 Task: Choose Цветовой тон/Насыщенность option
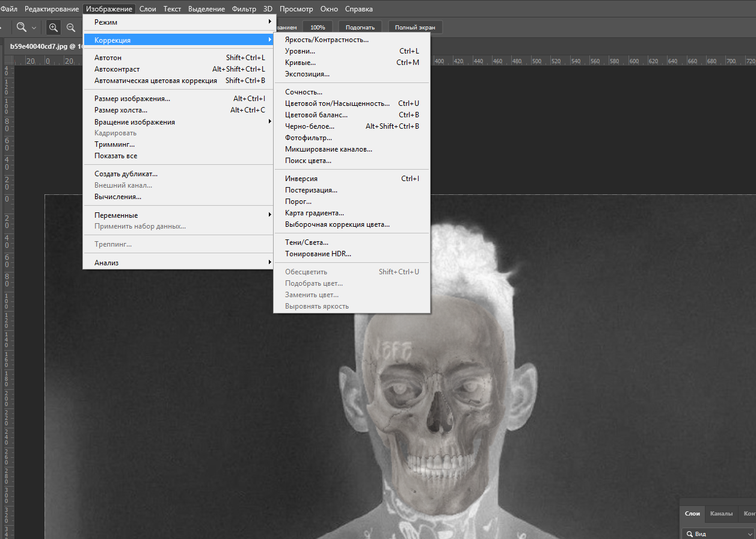coord(337,103)
